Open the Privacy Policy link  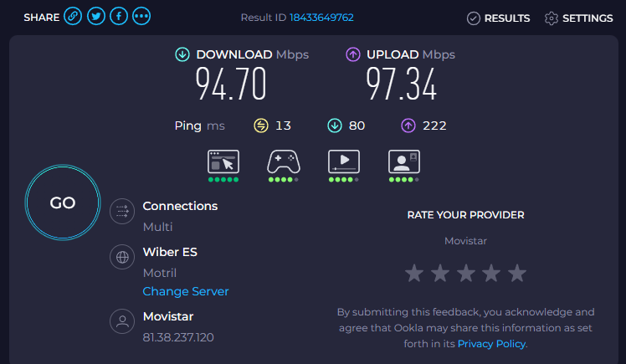click(x=492, y=343)
